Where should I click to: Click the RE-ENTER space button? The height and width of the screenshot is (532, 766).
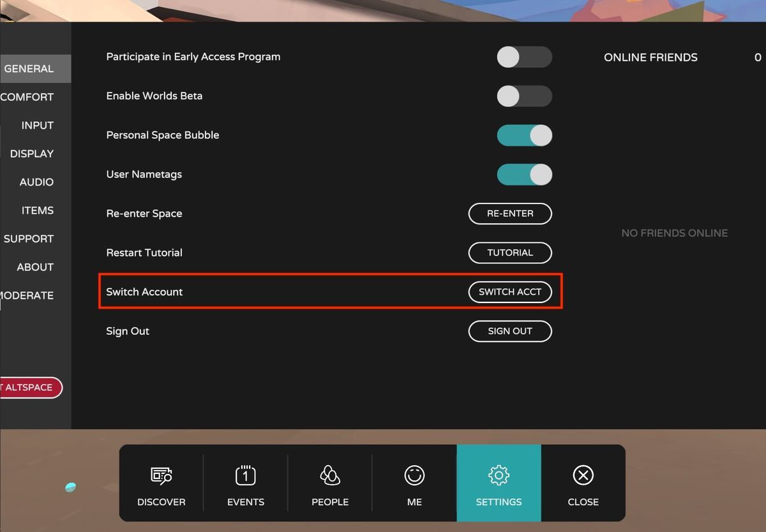(x=510, y=214)
